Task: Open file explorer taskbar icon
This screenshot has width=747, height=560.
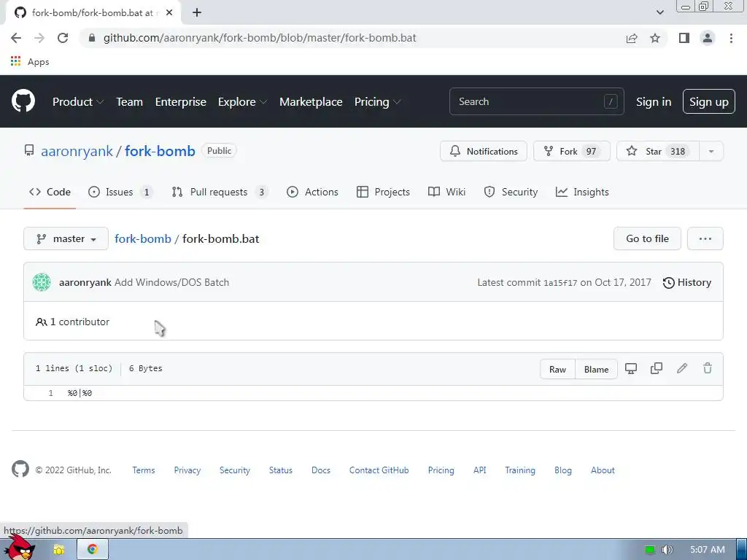Action: click(58, 550)
